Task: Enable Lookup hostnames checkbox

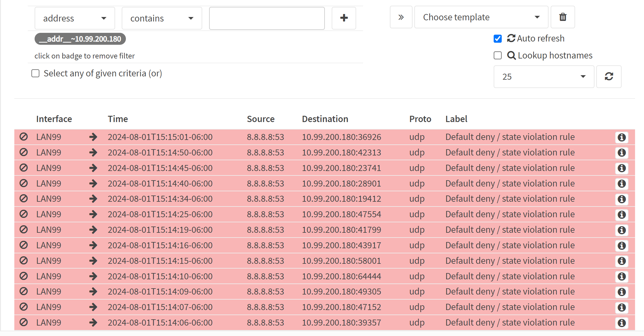Action: click(x=498, y=56)
